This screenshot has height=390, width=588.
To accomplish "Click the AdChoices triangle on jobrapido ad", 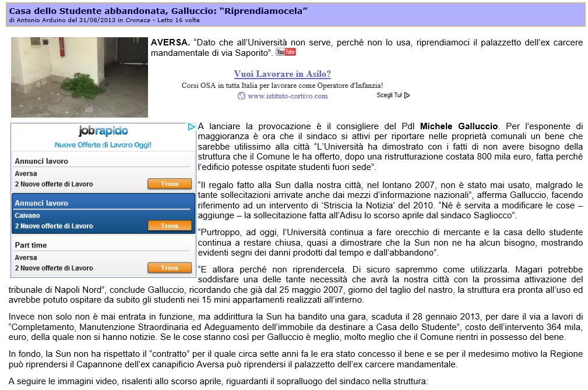I will point(191,127).
